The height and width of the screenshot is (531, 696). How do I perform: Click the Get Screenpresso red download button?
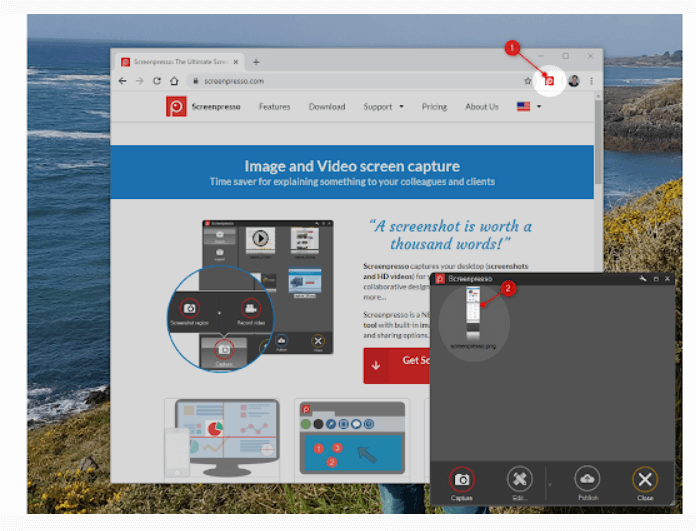click(396, 365)
